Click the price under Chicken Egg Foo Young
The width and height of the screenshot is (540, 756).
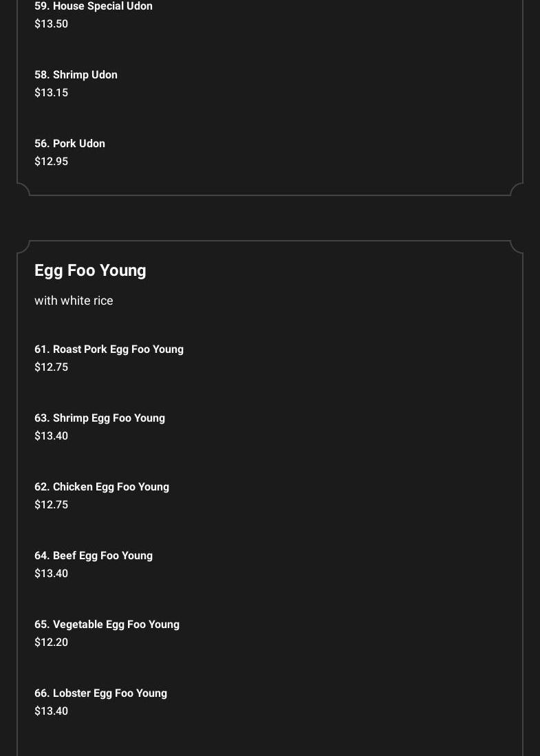point(52,505)
